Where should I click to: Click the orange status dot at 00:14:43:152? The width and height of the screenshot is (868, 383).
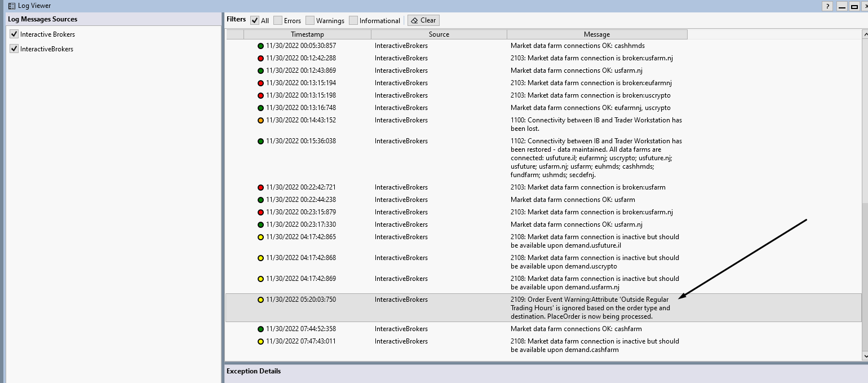pos(260,120)
